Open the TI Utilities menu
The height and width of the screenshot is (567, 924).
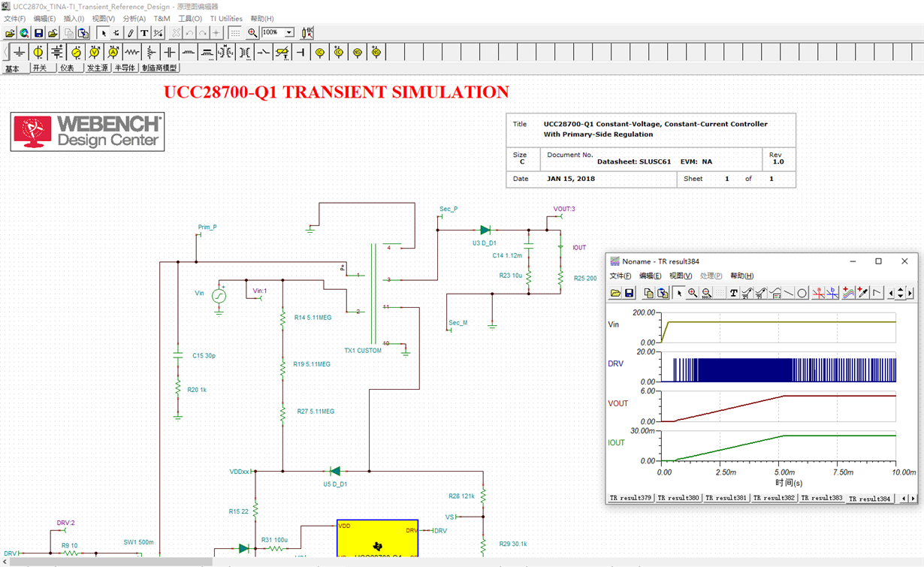(x=226, y=19)
